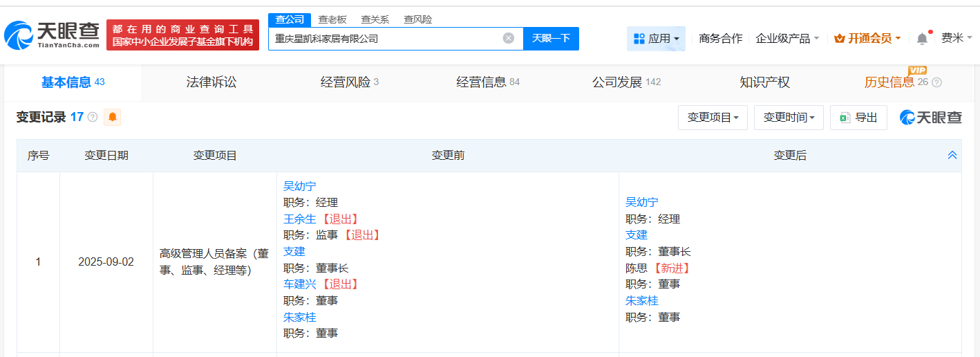Switch to 查老板 search tab
980x357 pixels.
tap(332, 19)
